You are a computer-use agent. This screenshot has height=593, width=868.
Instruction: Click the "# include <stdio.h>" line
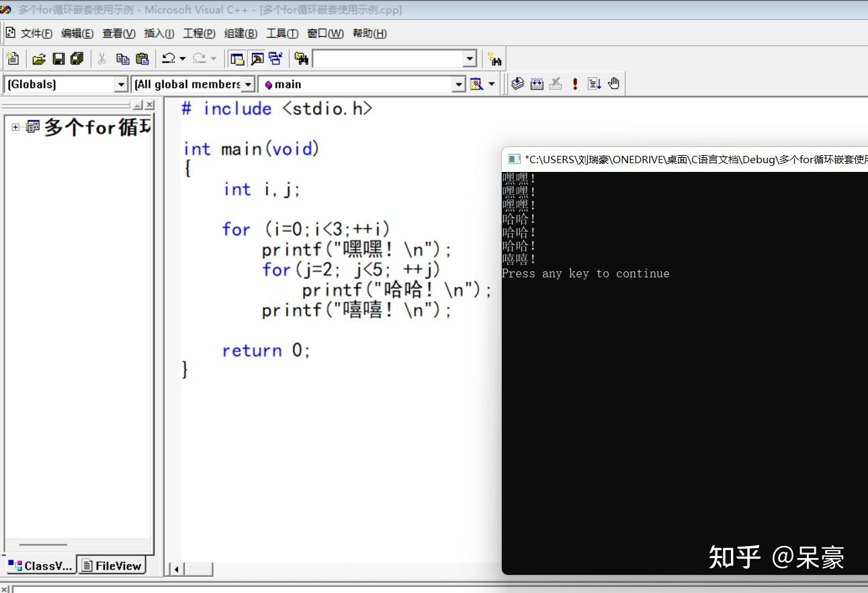click(277, 109)
